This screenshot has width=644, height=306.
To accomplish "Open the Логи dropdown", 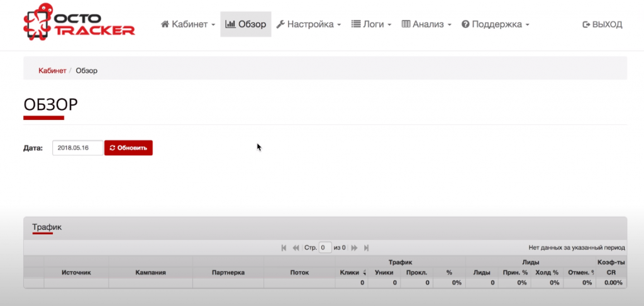I will click(371, 25).
